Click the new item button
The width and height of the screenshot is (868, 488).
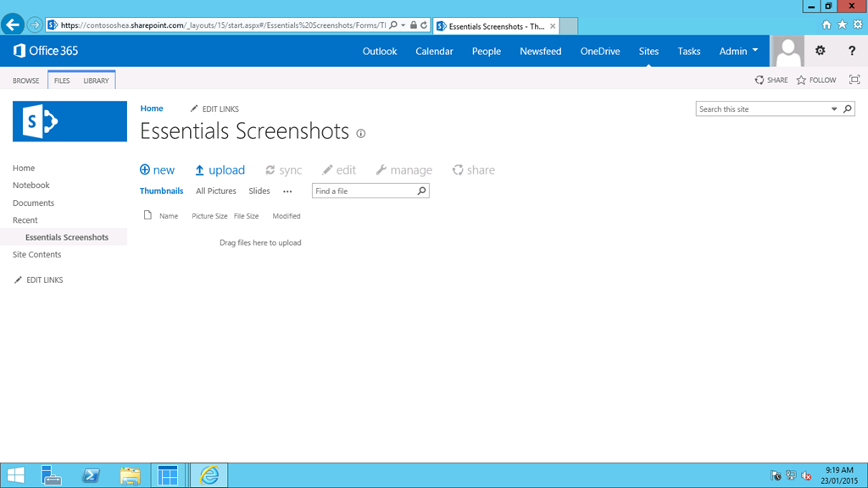coord(157,170)
